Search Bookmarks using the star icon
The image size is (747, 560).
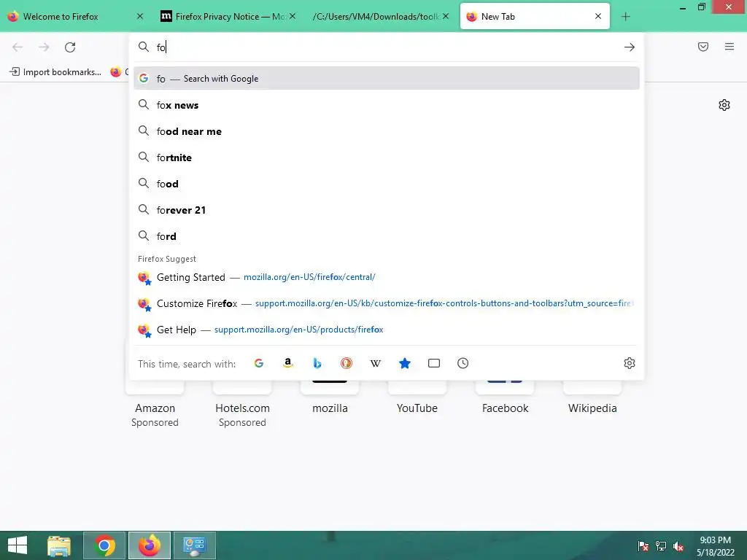pyautogui.click(x=404, y=363)
